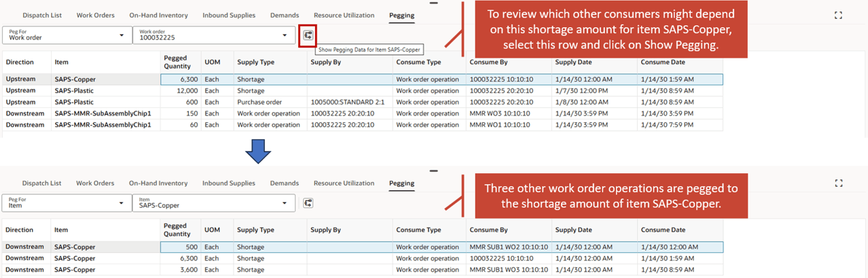Open Work Orders tab in Item pegging panel
The width and height of the screenshot is (868, 278).
[95, 183]
